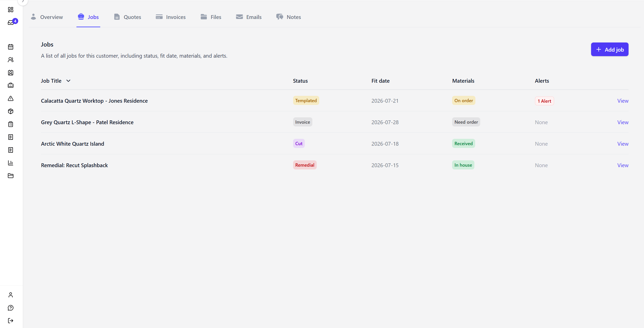Open the Emails tab

click(x=249, y=17)
